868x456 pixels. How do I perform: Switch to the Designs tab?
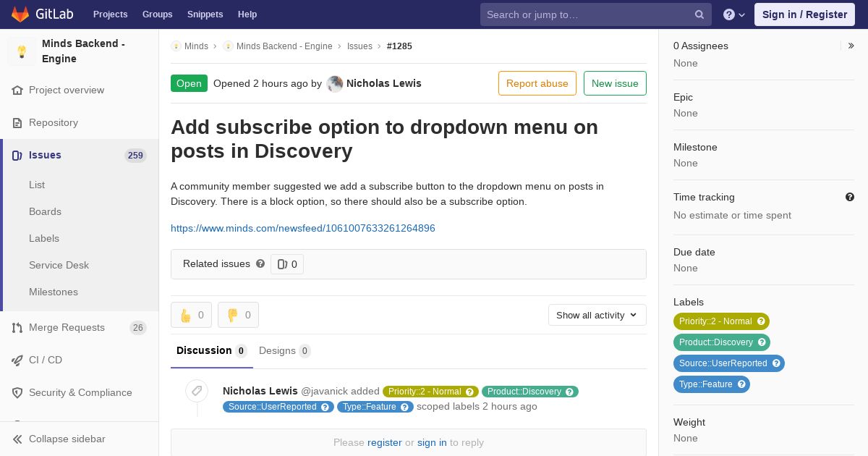click(x=285, y=351)
